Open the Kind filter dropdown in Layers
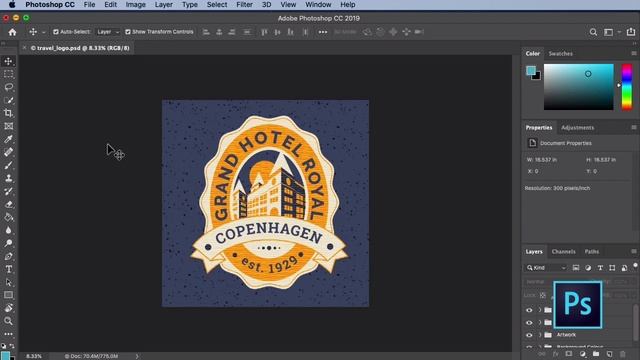The image size is (640, 360). pyautogui.click(x=546, y=268)
